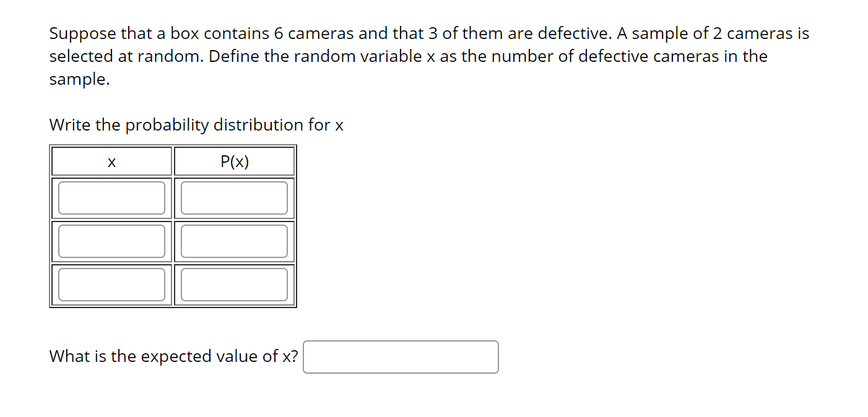Click inside the probability distribution table
868x417 pixels.
(x=173, y=226)
